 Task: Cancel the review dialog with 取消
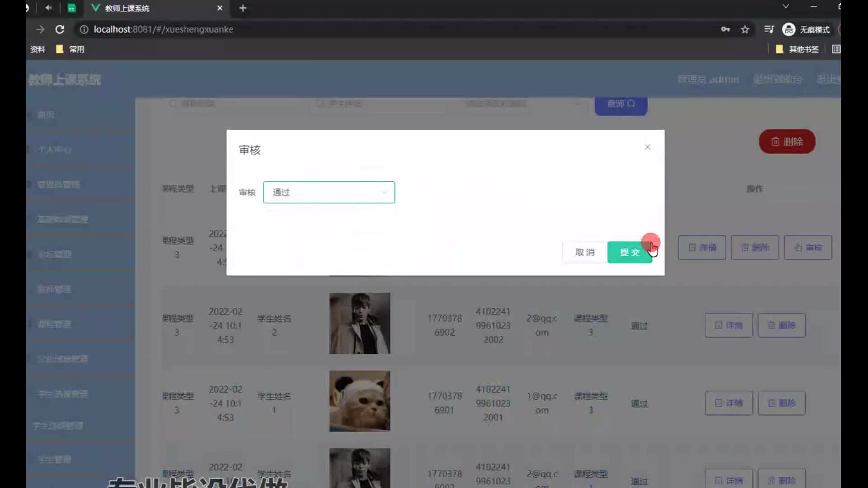pyautogui.click(x=585, y=252)
